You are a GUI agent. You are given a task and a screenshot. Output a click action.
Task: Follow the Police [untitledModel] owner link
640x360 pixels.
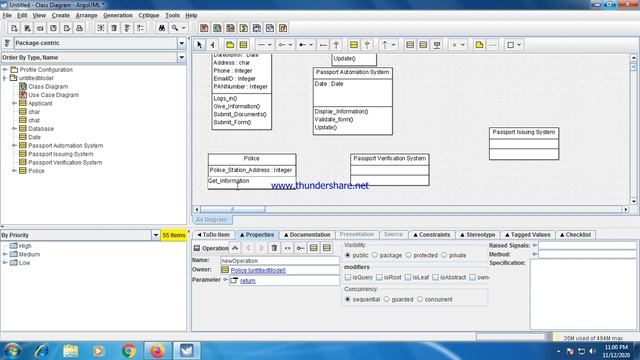(x=258, y=270)
